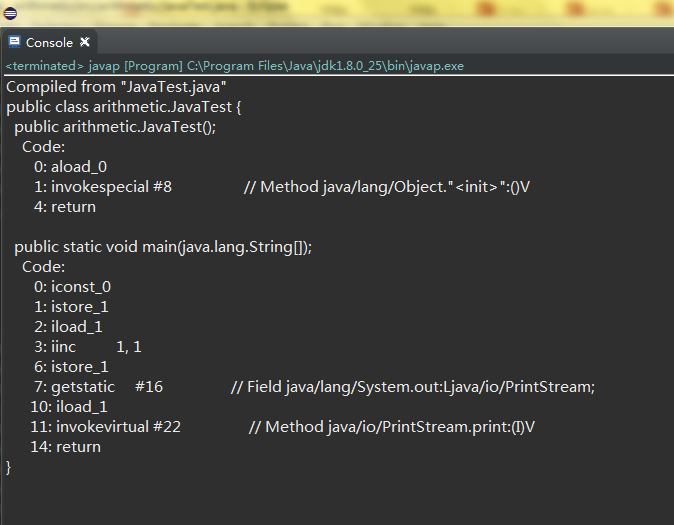Click the '10: iload_1' instruction
The width and height of the screenshot is (674, 525).
[x=69, y=407]
